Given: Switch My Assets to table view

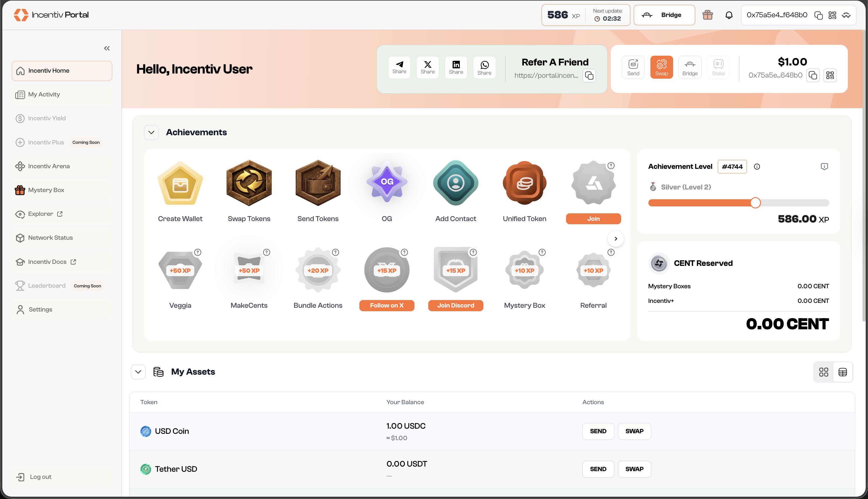Looking at the screenshot, I should pyautogui.click(x=843, y=372).
